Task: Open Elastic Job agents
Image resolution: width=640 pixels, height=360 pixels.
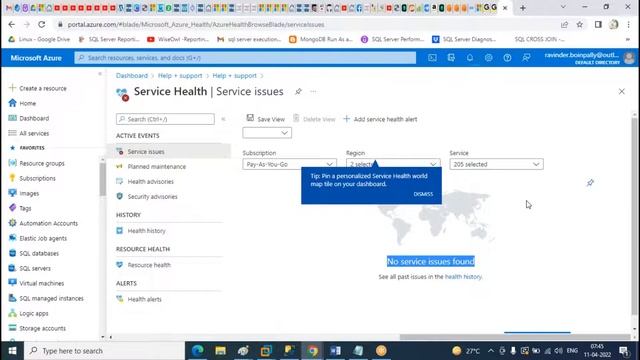Action: [x=38, y=238]
